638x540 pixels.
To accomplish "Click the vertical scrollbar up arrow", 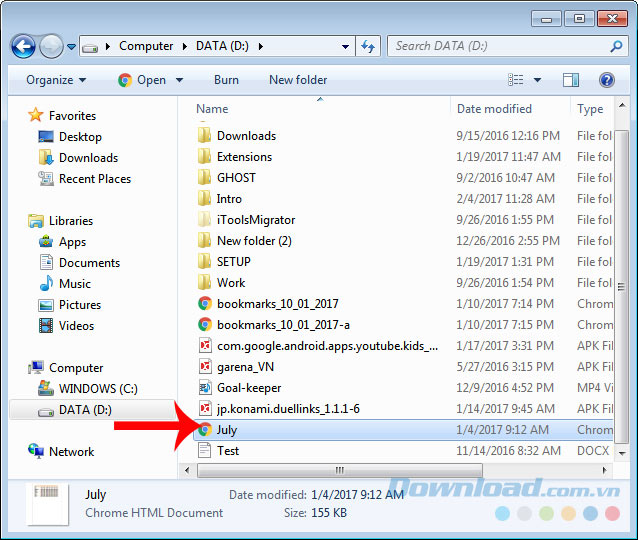I will click(622, 106).
